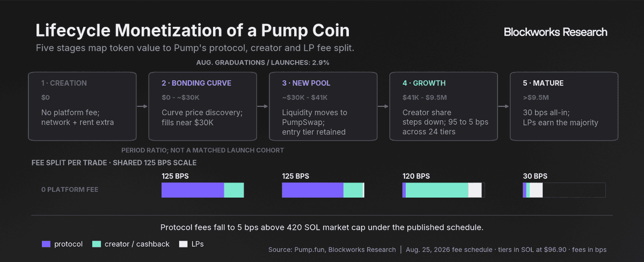The height and width of the screenshot is (262, 644).
Task: Select the 4 · GROWTH stage box
Action: click(x=443, y=106)
